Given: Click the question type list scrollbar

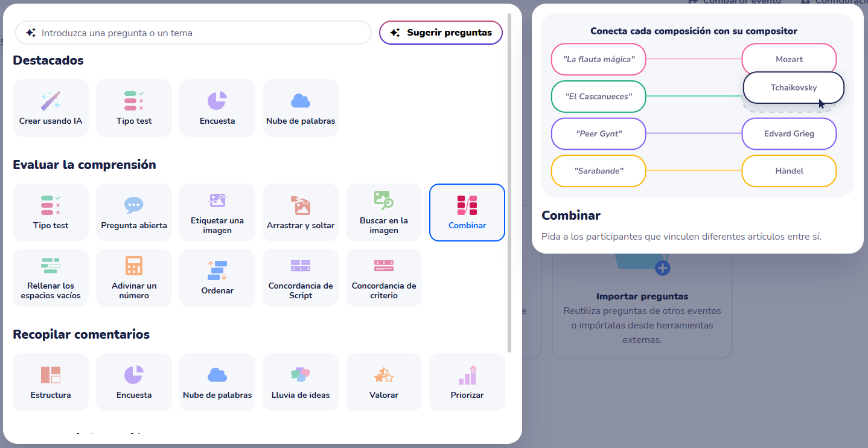Looking at the screenshot, I should pyautogui.click(x=509, y=181).
